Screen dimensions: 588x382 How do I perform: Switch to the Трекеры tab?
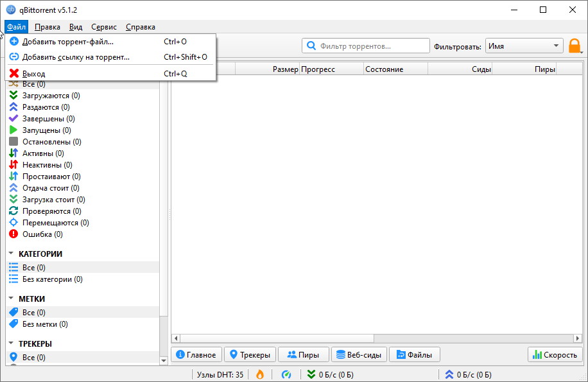click(x=250, y=354)
